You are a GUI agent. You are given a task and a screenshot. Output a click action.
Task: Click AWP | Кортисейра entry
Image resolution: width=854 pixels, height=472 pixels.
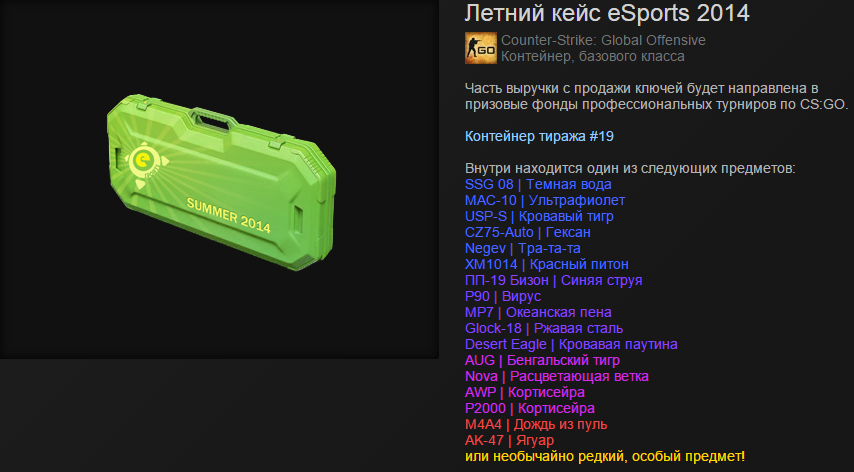tap(524, 393)
